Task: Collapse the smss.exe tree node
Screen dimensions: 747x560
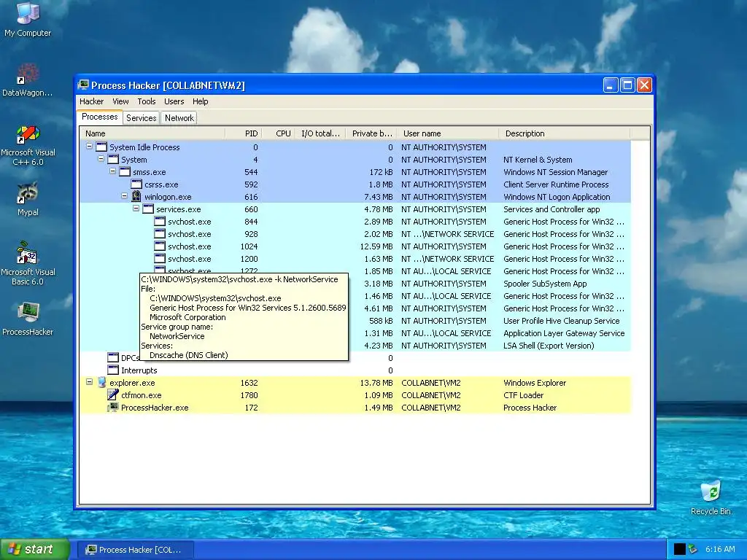Action: tap(113, 171)
